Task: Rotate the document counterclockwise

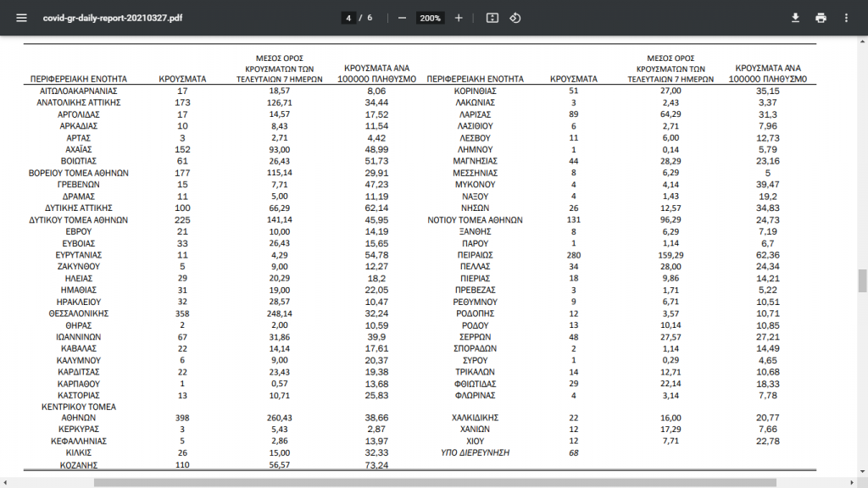Action: click(515, 18)
